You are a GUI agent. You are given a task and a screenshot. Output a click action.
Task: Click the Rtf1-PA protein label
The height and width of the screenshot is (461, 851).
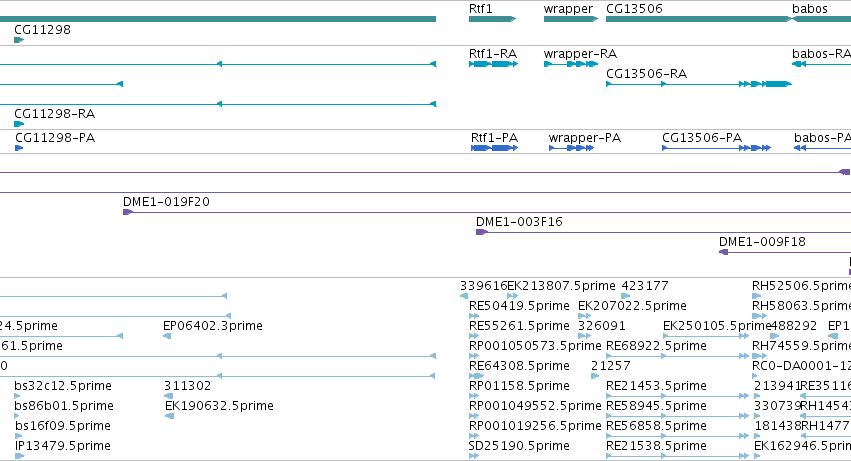click(494, 137)
